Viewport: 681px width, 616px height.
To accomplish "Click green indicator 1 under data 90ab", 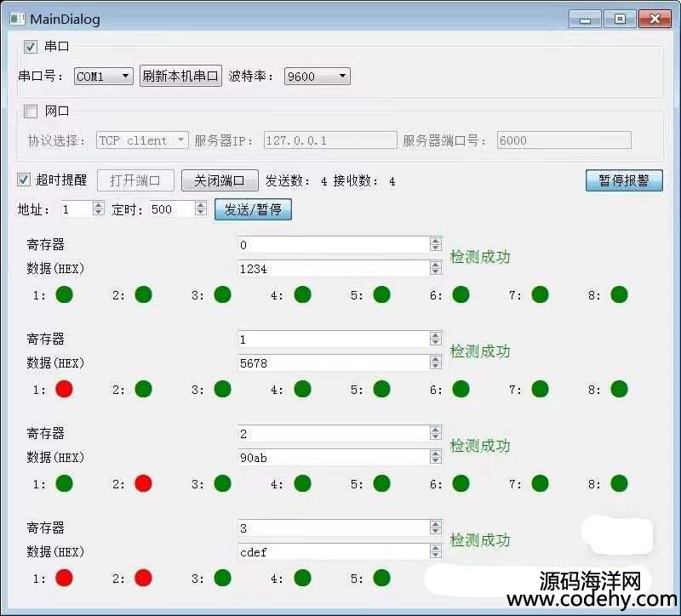I will click(65, 483).
